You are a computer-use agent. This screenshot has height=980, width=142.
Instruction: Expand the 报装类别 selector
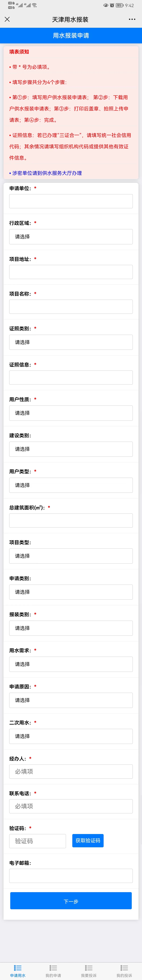tap(71, 628)
